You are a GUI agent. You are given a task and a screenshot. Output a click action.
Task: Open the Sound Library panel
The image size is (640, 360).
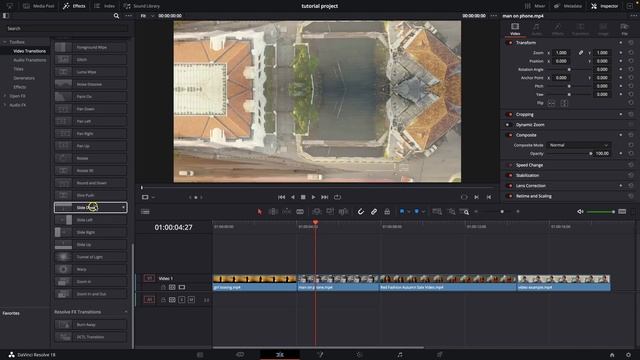142,6
